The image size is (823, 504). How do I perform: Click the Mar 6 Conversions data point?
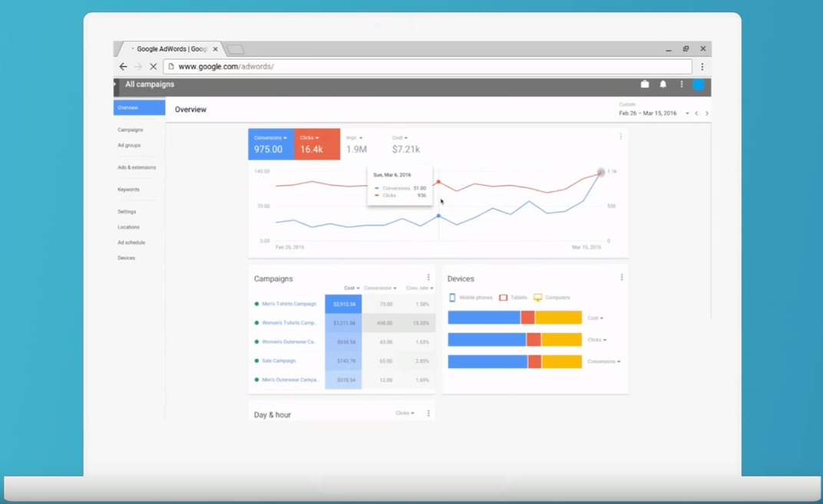pyautogui.click(x=438, y=216)
